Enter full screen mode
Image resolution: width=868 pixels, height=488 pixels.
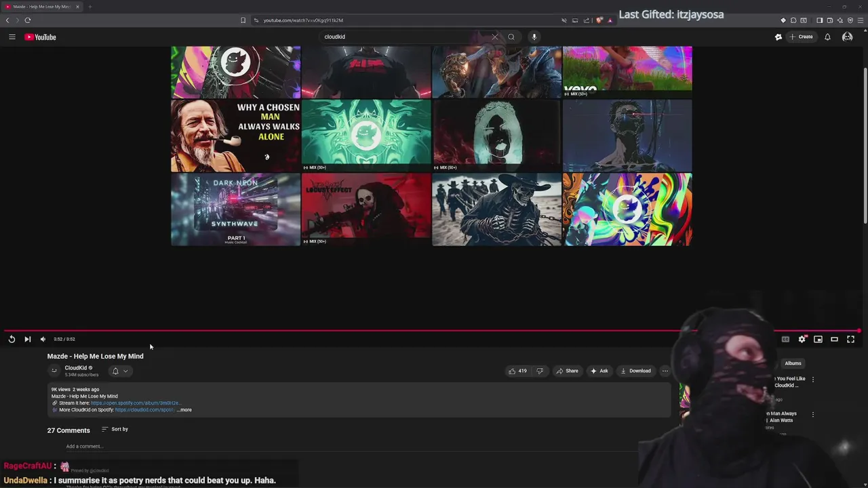pos(851,339)
